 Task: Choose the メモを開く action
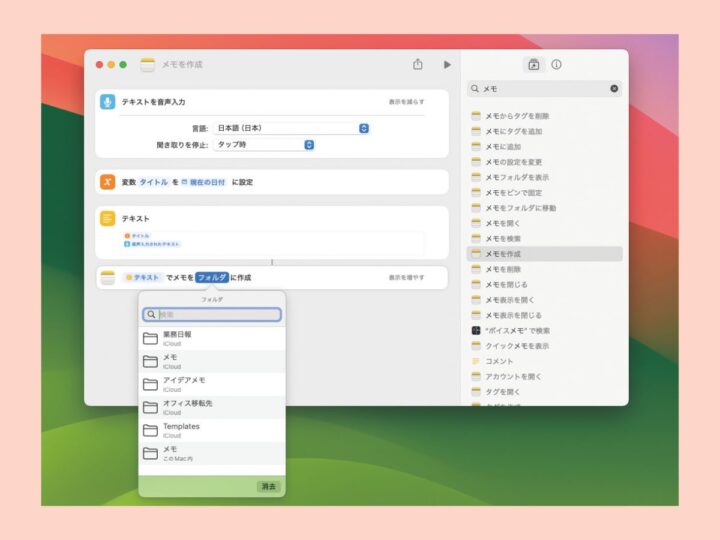(545, 223)
